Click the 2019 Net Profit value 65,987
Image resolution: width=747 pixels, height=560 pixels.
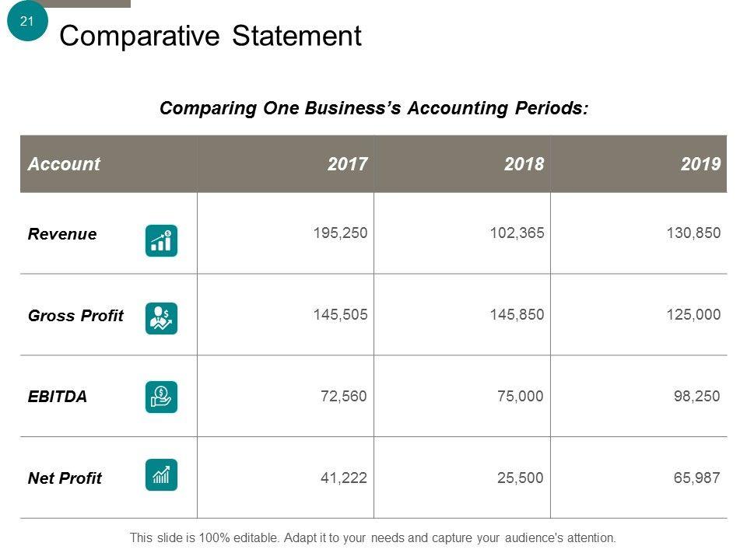point(696,477)
